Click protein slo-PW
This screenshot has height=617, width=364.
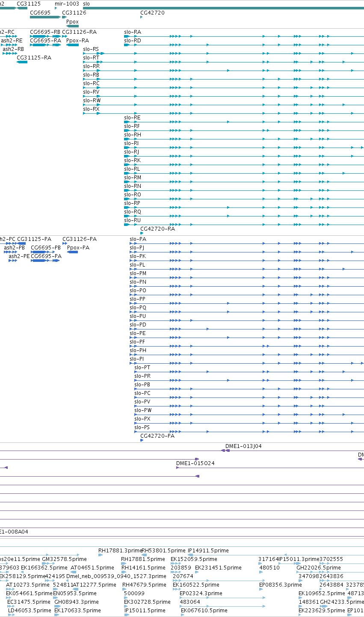[143, 410]
